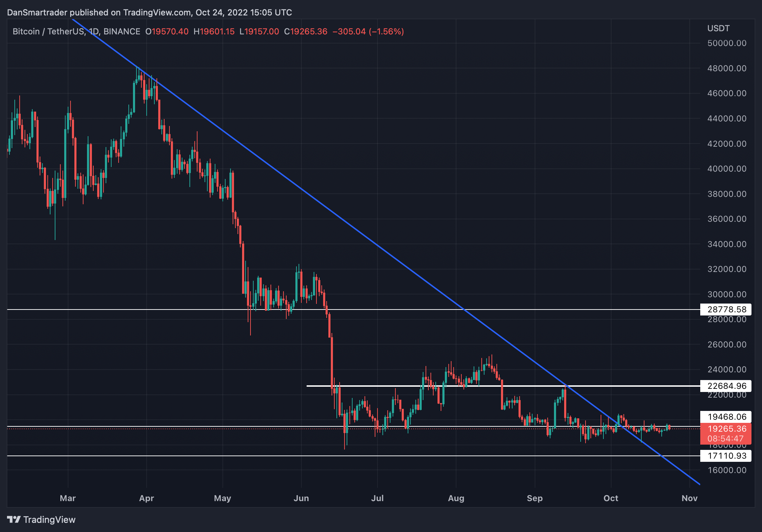Click the Aug label on time axis
Screen dimensions: 762x532
click(x=456, y=498)
